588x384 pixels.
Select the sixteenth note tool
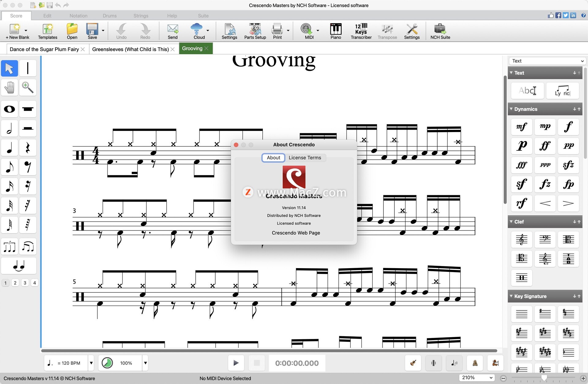pos(9,186)
